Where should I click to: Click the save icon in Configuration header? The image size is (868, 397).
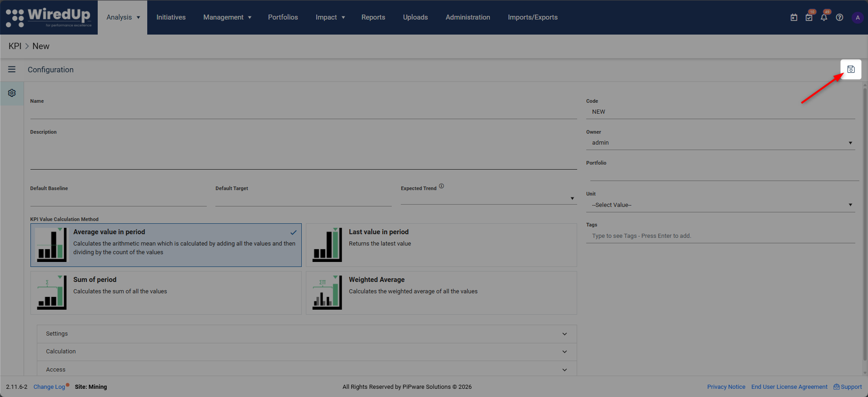[851, 70]
